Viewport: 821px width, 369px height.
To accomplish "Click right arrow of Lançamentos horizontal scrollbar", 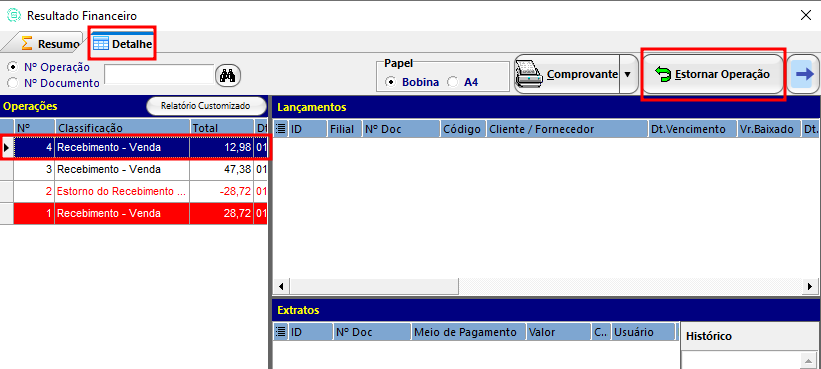I will pos(810,286).
